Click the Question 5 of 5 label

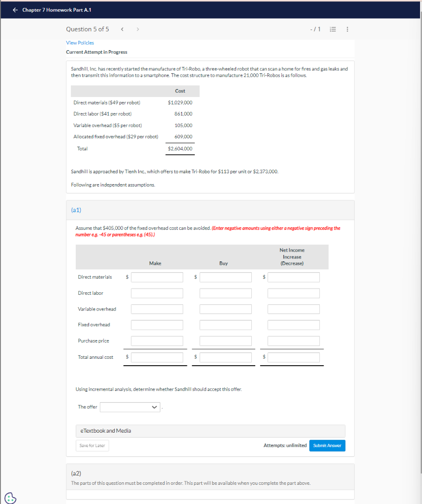88,29
